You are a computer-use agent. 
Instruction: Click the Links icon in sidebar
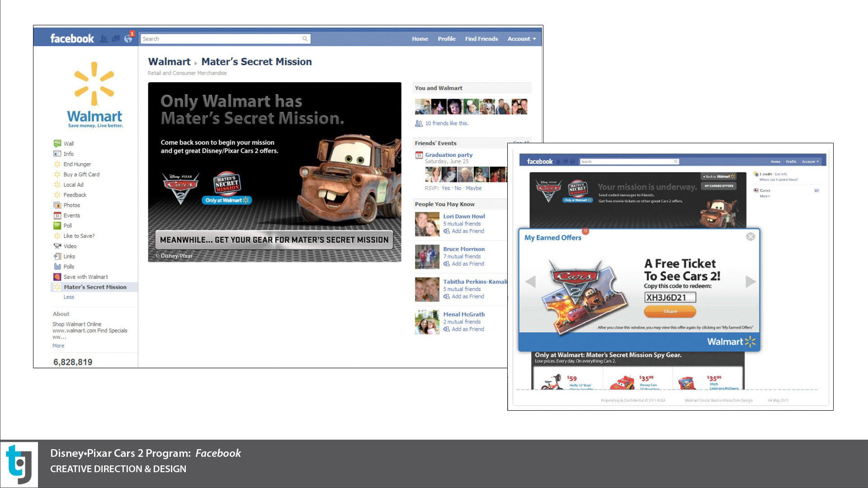click(x=57, y=257)
